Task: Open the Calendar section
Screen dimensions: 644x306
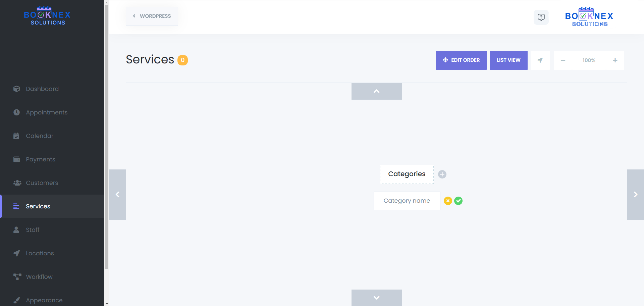Action: pos(39,136)
